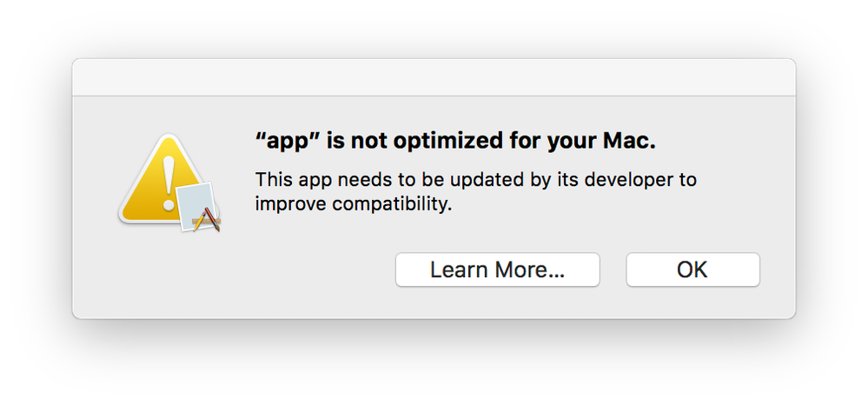Click the empty title bar of the dialog
Screen dimensions: 868x405
coord(434,77)
